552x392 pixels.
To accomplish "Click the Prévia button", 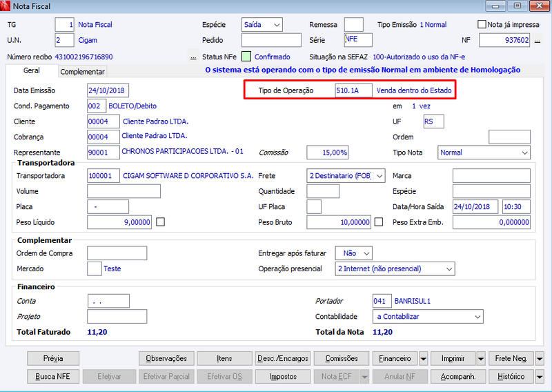I will click(53, 359).
